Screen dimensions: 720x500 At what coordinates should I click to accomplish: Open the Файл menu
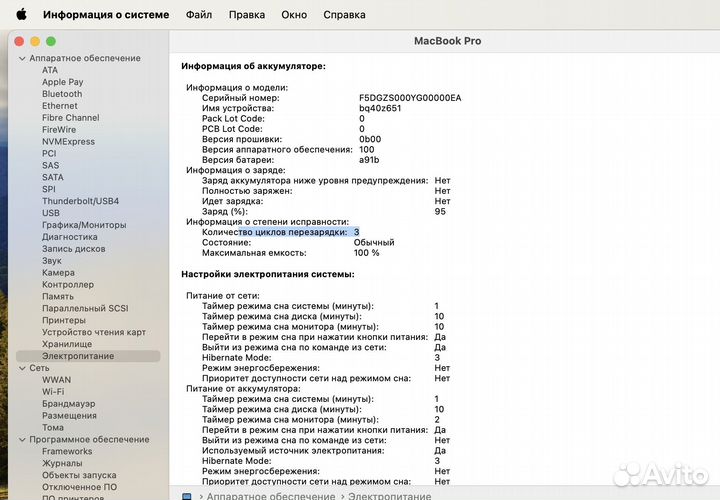199,15
